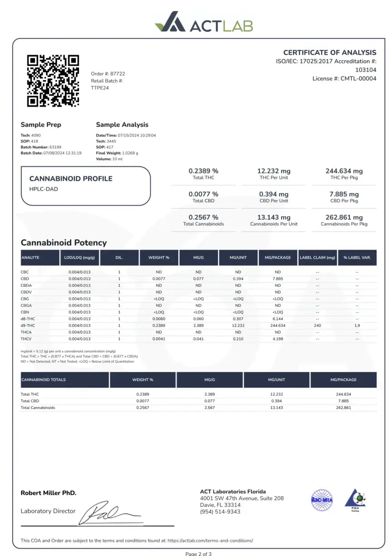Click the Order # 87722 text
The width and height of the screenshot is (392, 556).
(x=108, y=74)
